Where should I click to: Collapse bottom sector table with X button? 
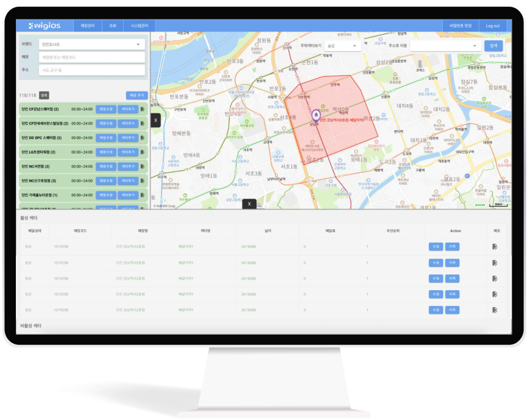coord(249,204)
